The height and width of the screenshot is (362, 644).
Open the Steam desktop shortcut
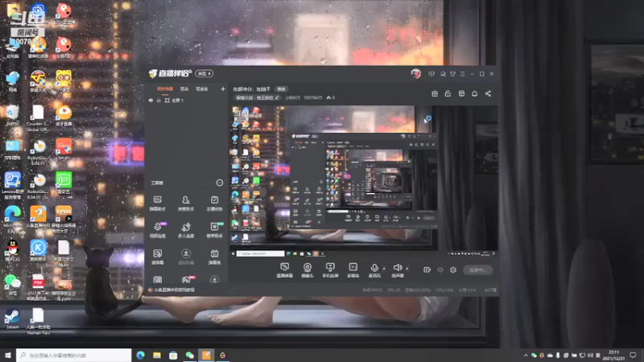click(12, 319)
